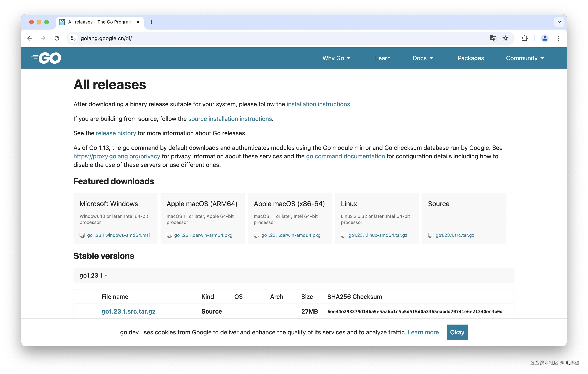Viewport: 588px width, 374px height.
Task: Expand the Why Go dropdown menu
Action: point(336,58)
